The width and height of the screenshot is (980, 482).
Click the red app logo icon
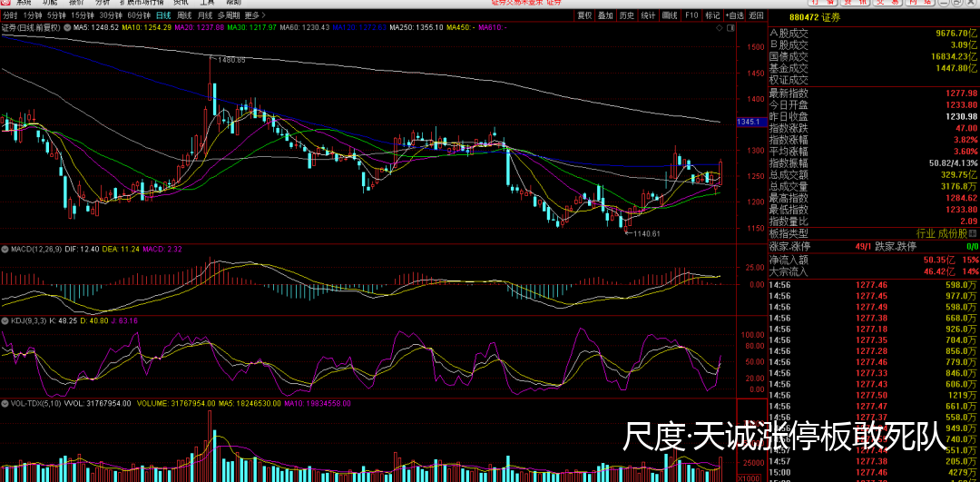[x=7, y=3]
